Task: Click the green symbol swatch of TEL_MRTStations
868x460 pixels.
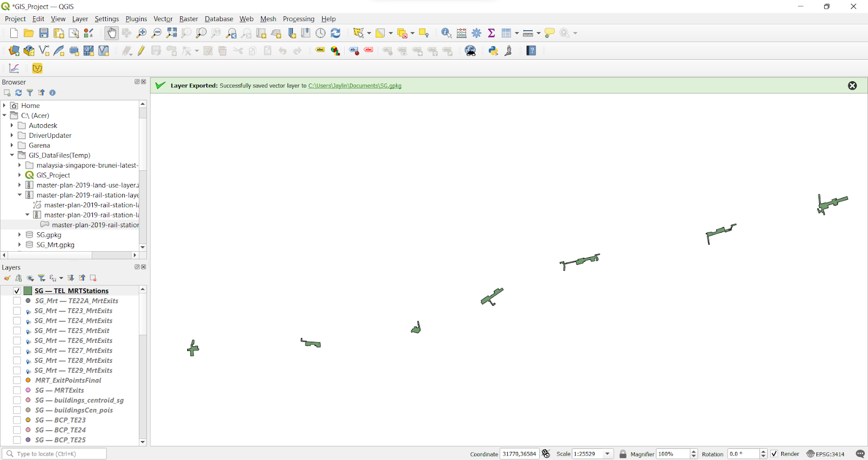Action: (x=28, y=291)
